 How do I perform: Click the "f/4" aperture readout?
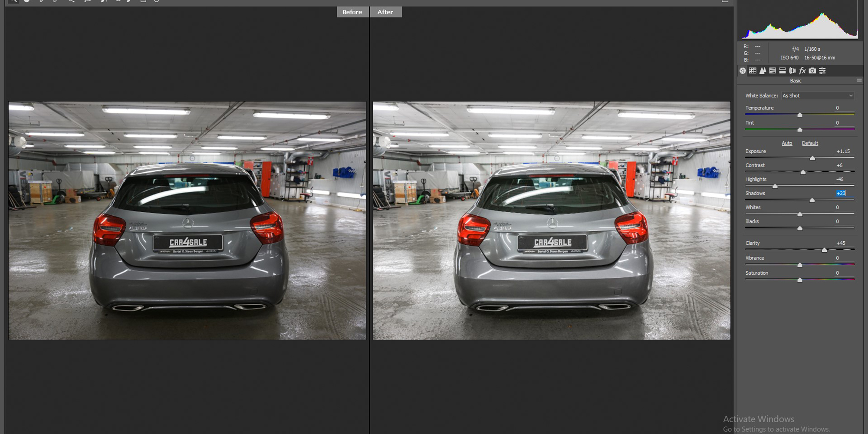click(795, 49)
